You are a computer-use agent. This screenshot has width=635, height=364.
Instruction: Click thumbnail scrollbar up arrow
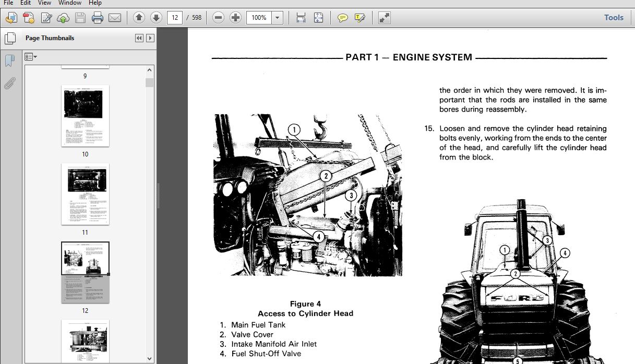[x=150, y=70]
